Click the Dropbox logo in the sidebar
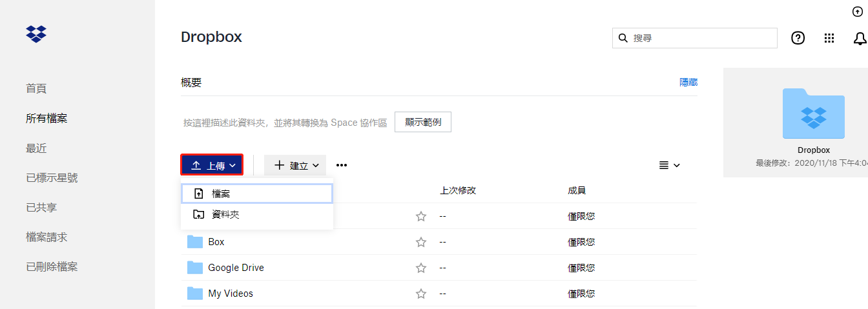The image size is (868, 309). point(36,34)
